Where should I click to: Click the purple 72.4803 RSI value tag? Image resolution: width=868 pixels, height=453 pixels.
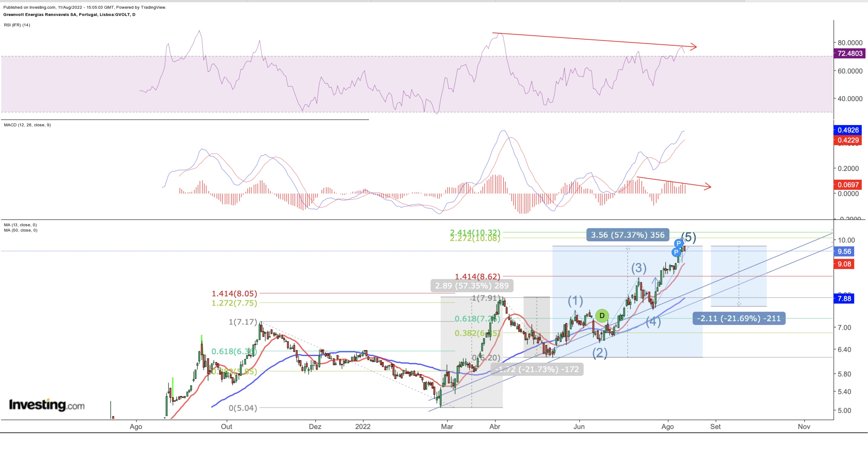point(850,53)
